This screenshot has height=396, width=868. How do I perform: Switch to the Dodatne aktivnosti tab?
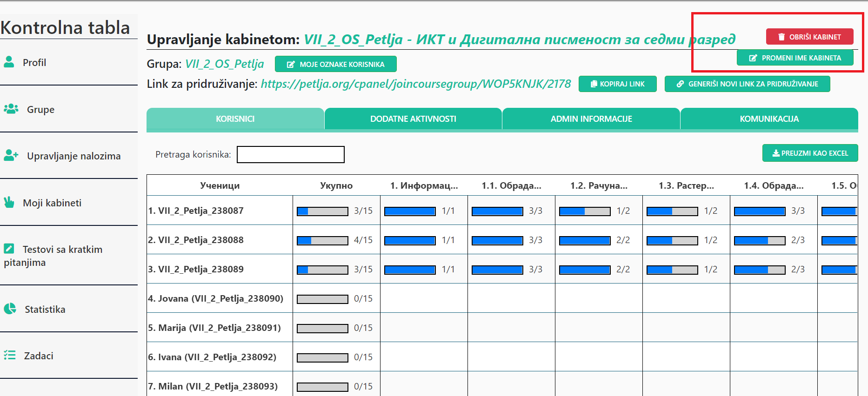(x=413, y=119)
